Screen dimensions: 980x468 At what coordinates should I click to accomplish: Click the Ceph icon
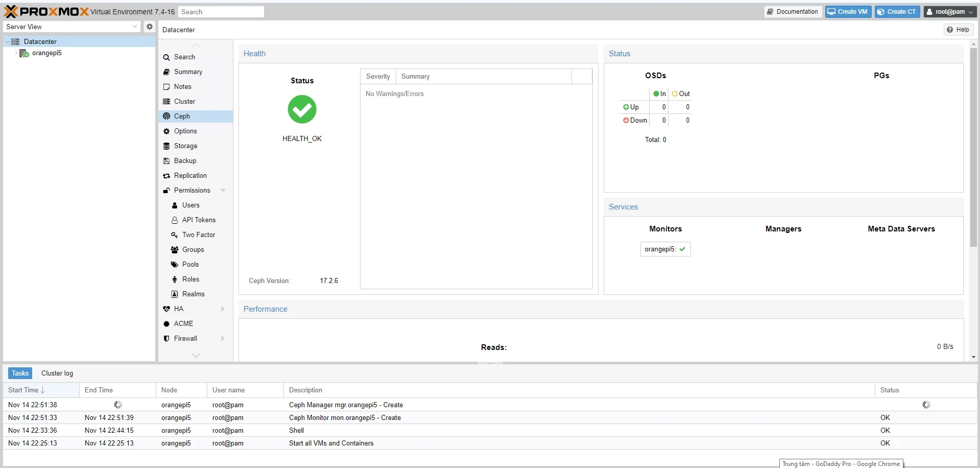pyautogui.click(x=166, y=116)
